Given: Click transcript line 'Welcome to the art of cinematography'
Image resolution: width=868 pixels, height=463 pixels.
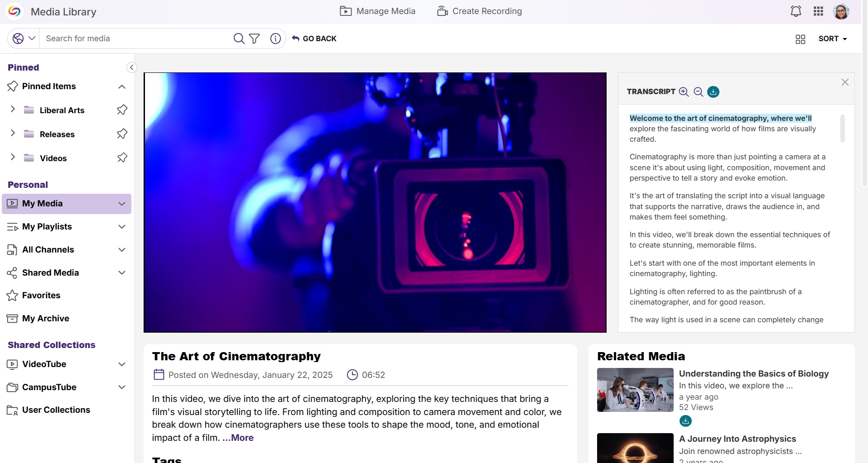Looking at the screenshot, I should [x=720, y=119].
